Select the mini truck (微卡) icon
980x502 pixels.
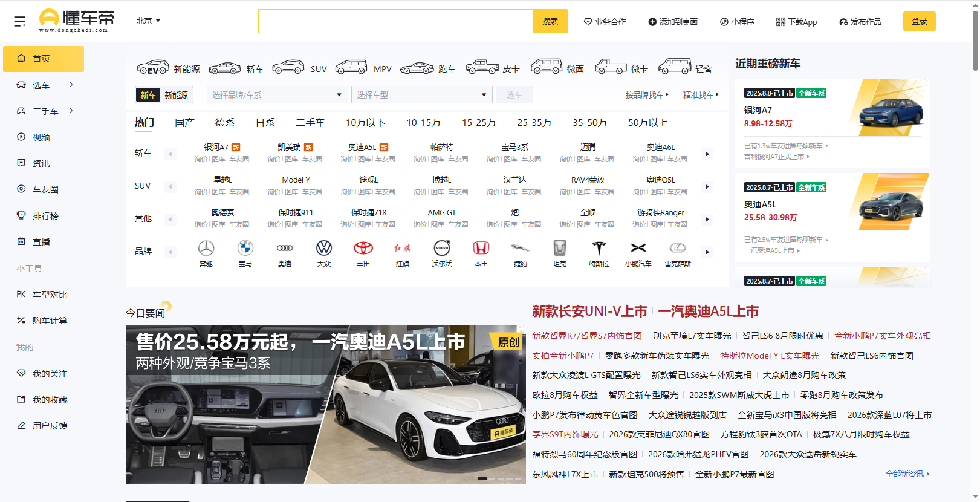pos(611,67)
